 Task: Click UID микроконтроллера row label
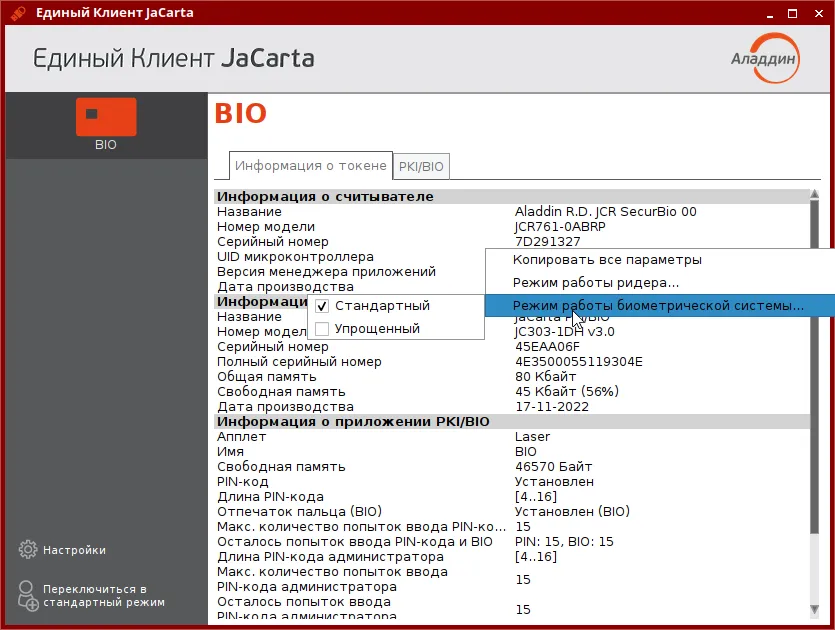tap(295, 257)
